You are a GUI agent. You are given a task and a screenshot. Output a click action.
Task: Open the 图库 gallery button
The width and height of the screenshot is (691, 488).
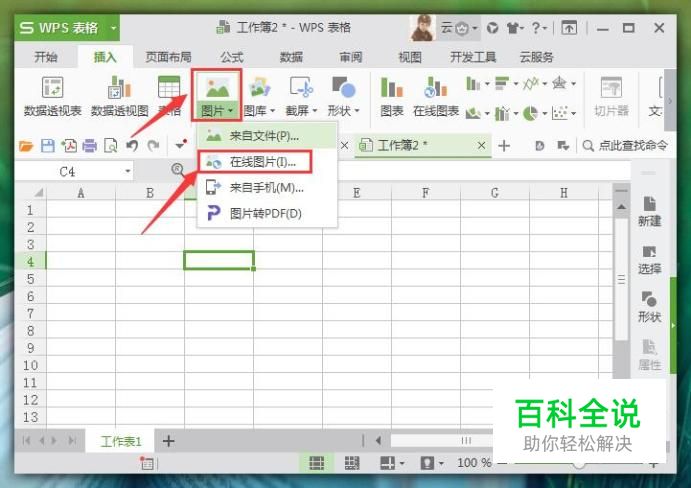pyautogui.click(x=259, y=97)
